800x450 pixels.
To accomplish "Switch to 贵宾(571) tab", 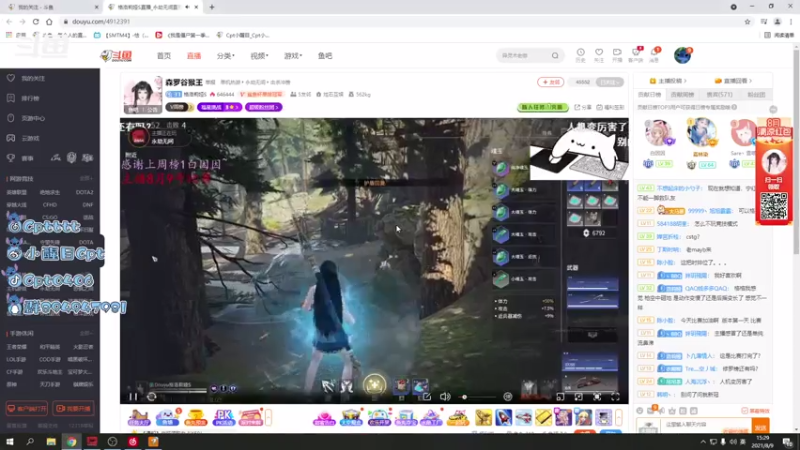I will 719,94.
